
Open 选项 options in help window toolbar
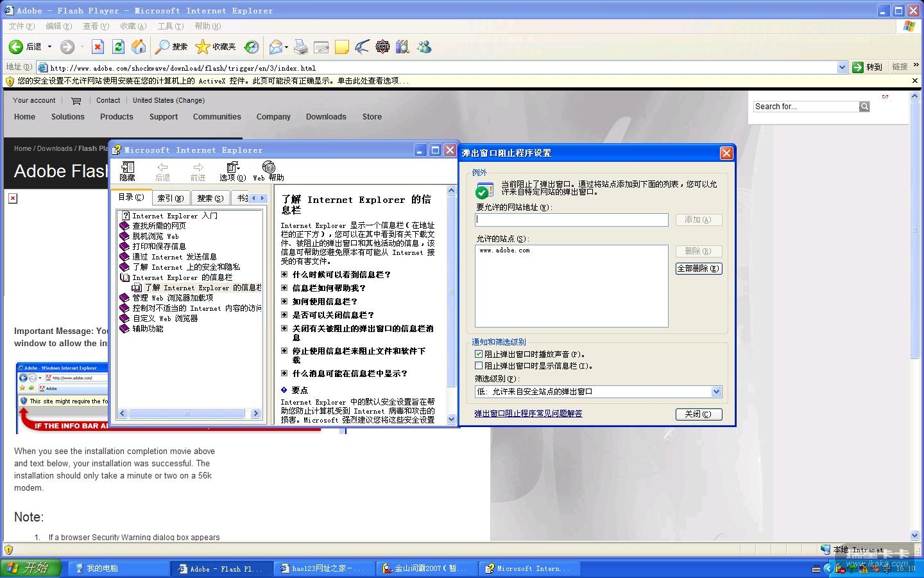[x=232, y=171]
